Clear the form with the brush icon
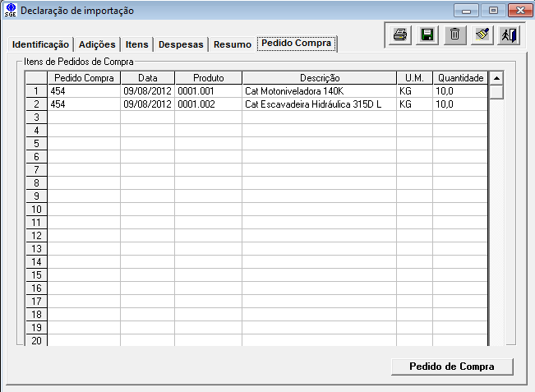The width and height of the screenshot is (535, 392). [x=482, y=35]
